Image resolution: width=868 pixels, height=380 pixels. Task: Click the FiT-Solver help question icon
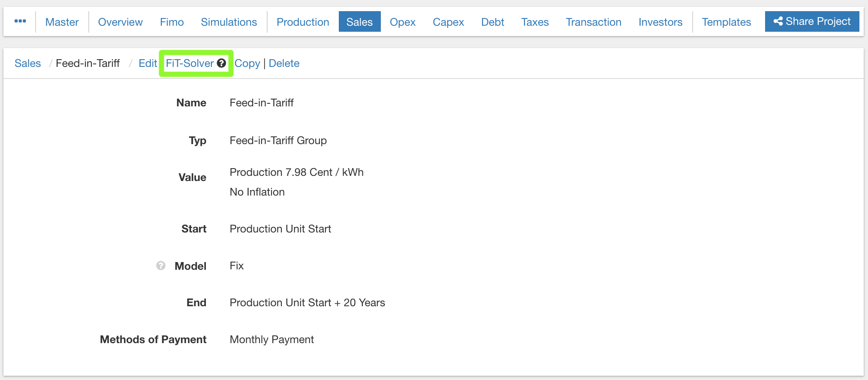[x=221, y=63]
